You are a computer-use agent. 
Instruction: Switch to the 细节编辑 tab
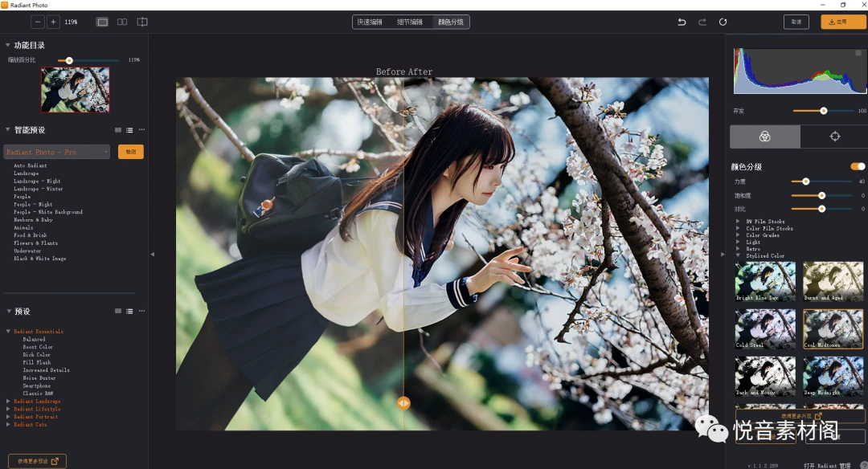(410, 22)
